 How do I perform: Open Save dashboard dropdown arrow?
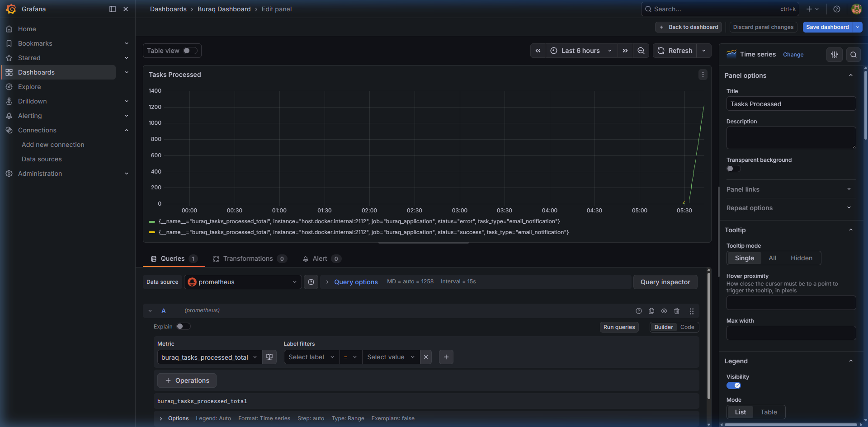coord(858,27)
